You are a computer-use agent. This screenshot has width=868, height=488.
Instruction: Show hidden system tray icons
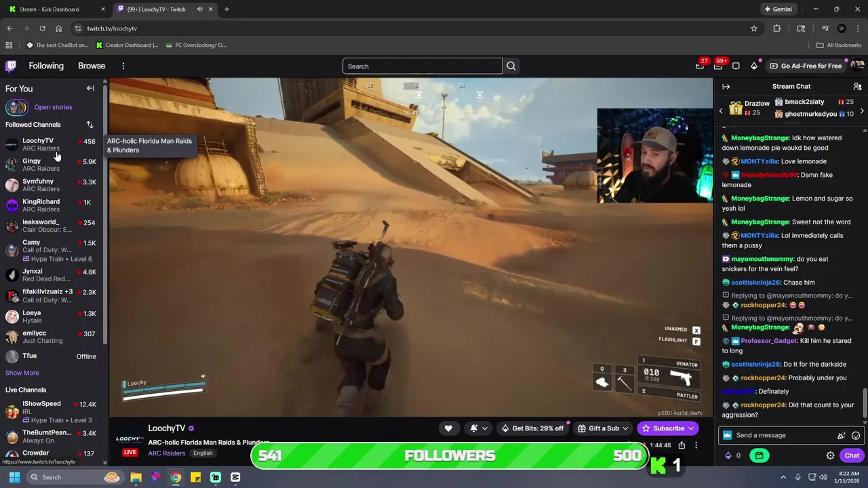pos(783,477)
